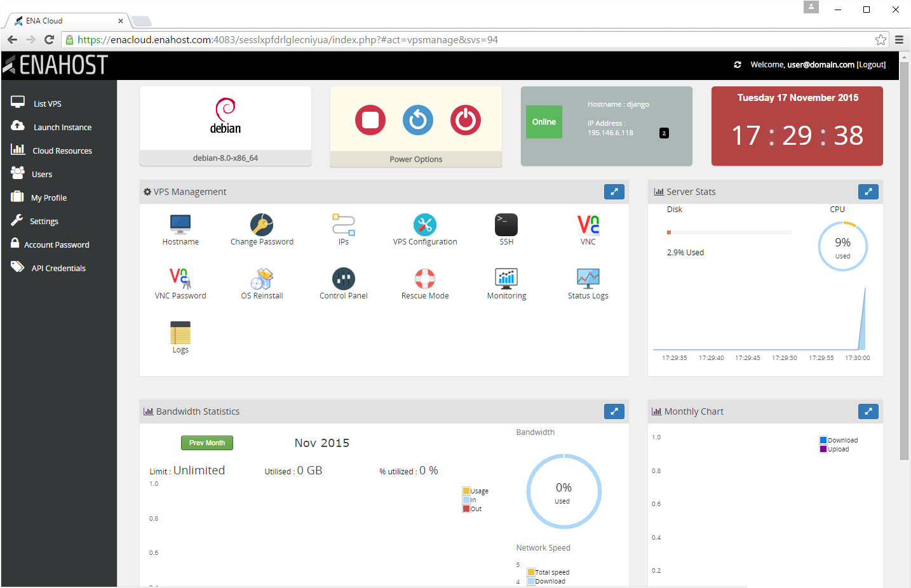
Task: Enable Rescue Mode lifebuoy icon
Action: pyautogui.click(x=425, y=278)
